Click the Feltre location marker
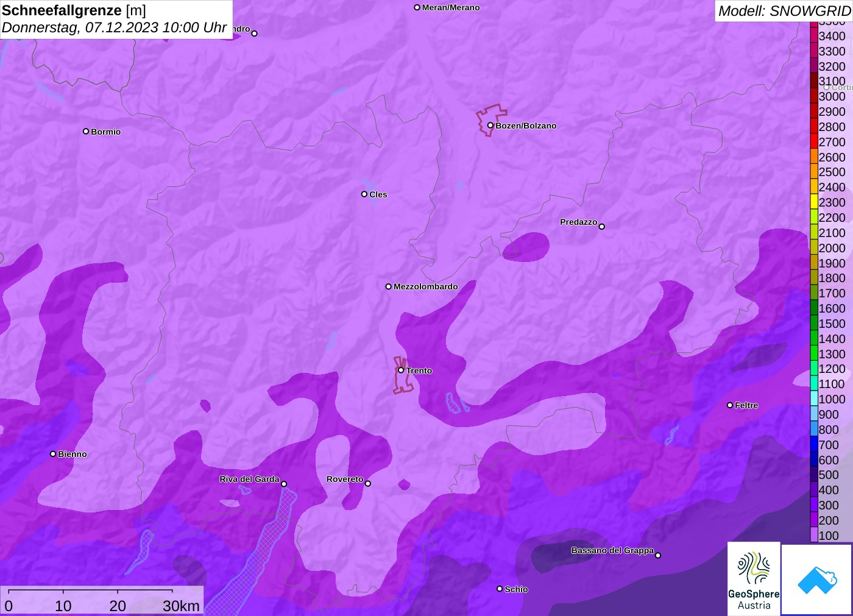853x616 pixels. click(730, 405)
